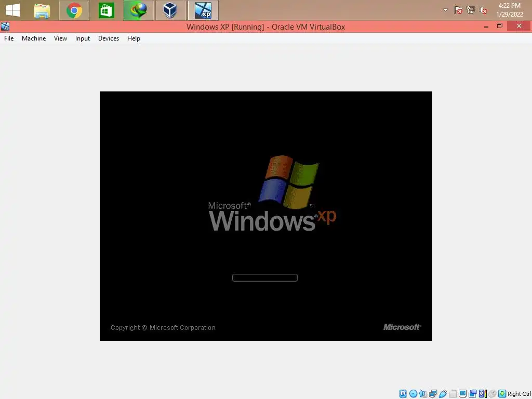Click the network adapters status icon

click(433, 394)
